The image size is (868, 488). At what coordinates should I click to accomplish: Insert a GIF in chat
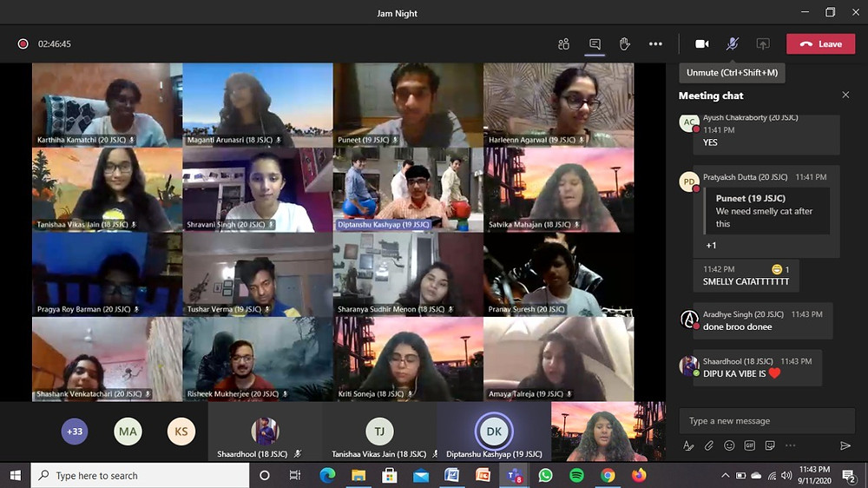tap(750, 445)
